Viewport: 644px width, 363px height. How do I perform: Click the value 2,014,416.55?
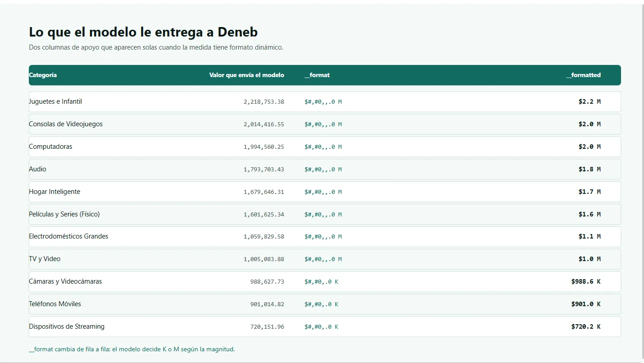(x=264, y=124)
